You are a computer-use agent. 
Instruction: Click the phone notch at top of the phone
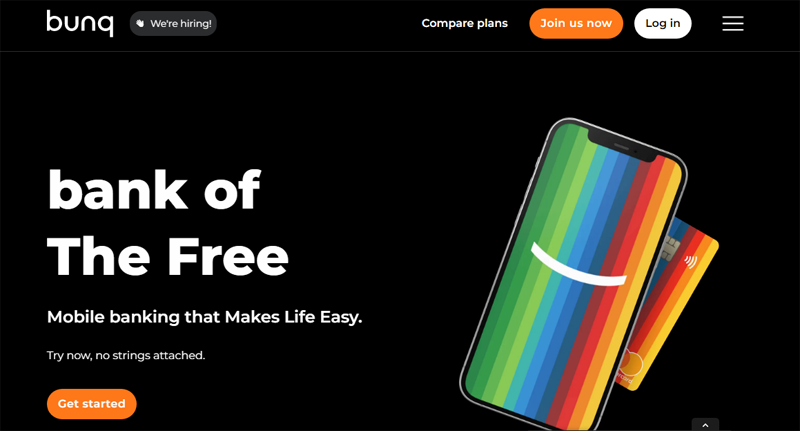pyautogui.click(x=622, y=145)
